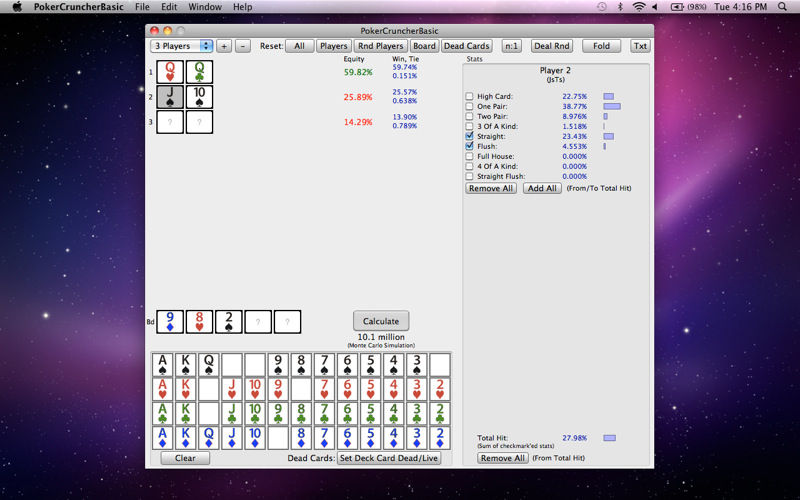Pick 2 of clubs from the deck
Image resolution: width=800 pixels, height=500 pixels.
[440, 413]
